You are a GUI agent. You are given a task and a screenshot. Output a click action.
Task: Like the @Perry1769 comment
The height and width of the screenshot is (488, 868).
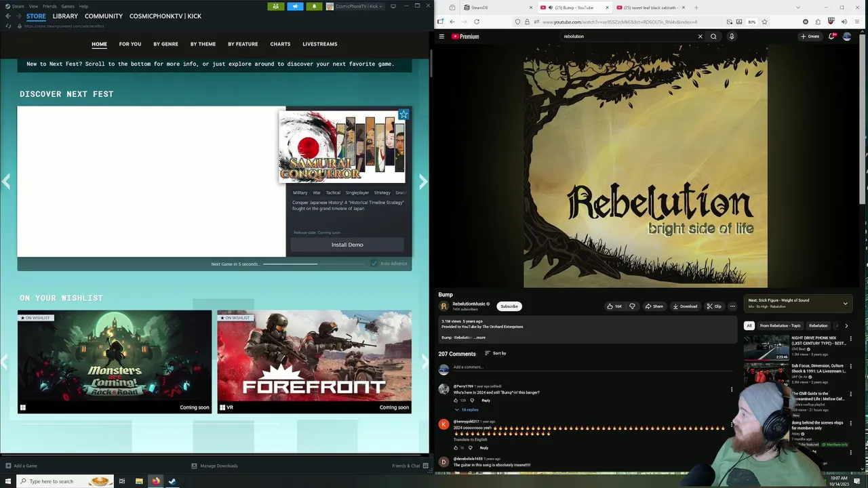(x=456, y=401)
